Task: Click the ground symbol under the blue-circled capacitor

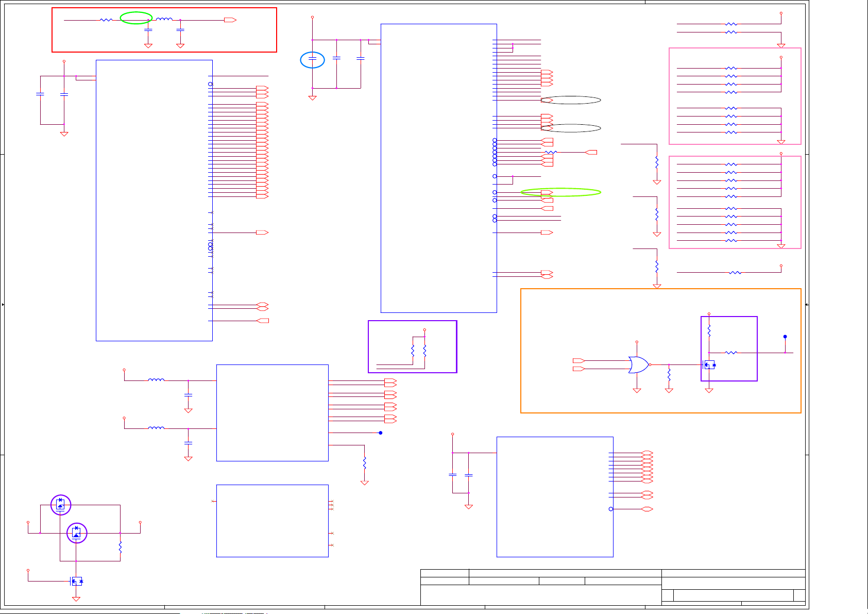Action: (x=312, y=97)
